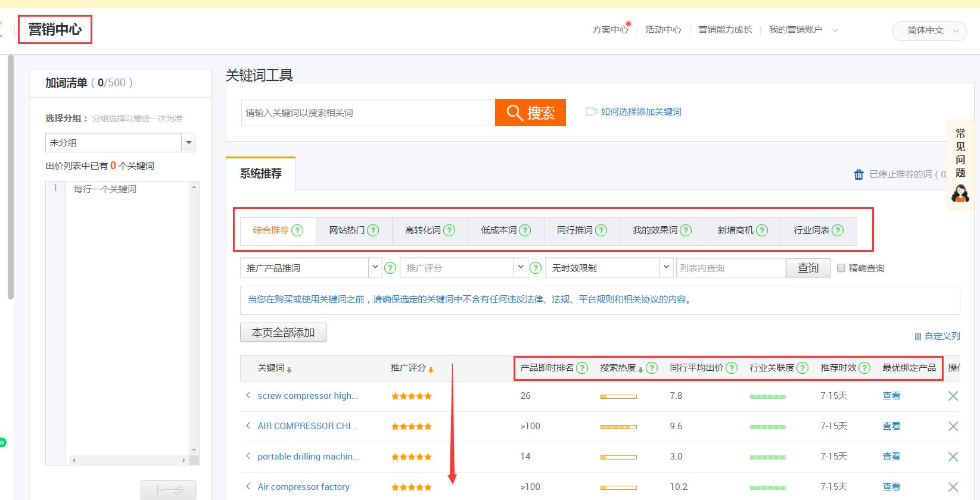The image size is (980, 500).
Task: Toggle 精确查询 checkbox
Action: coord(841,268)
